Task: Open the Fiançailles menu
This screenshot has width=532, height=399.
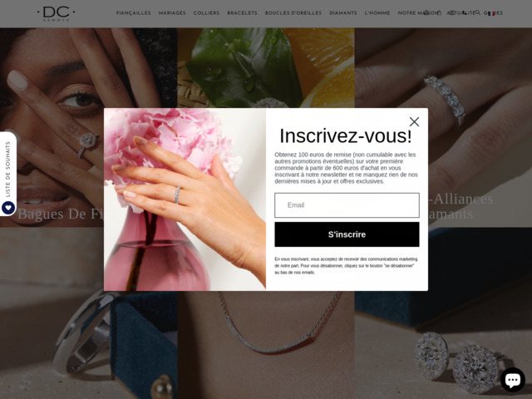Action: point(133,13)
